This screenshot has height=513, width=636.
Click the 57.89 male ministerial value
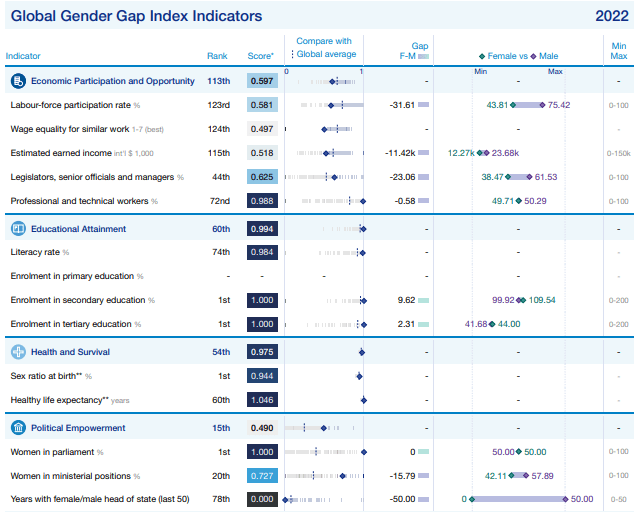tap(542, 476)
